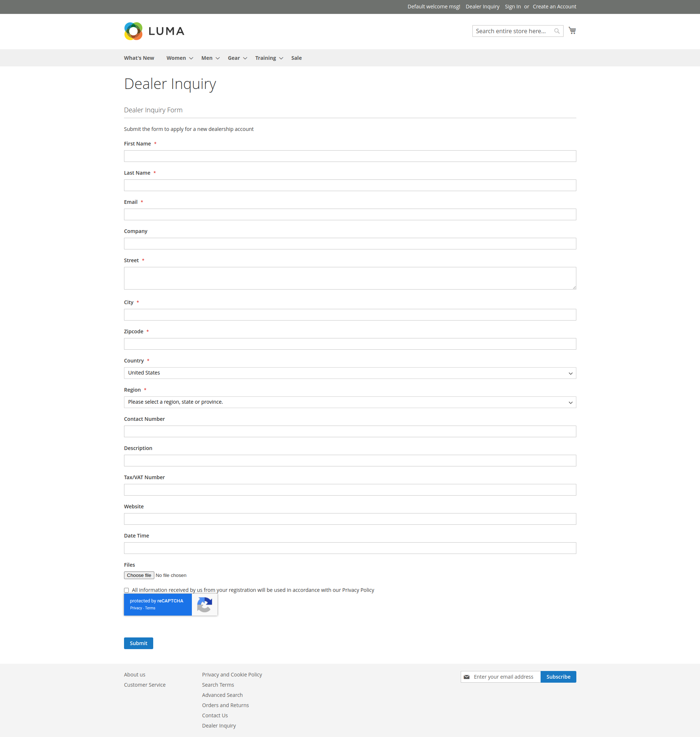Click the search magnifier icon
The height and width of the screenshot is (737, 700).
pos(557,31)
